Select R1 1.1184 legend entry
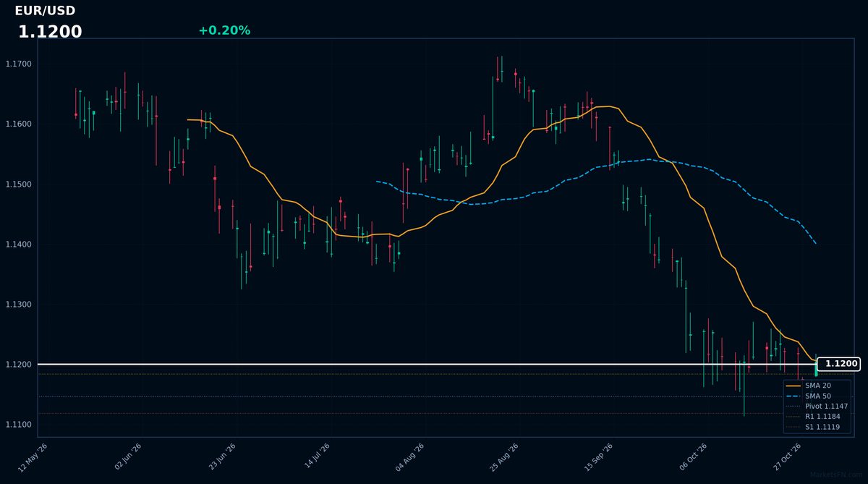 (812, 417)
